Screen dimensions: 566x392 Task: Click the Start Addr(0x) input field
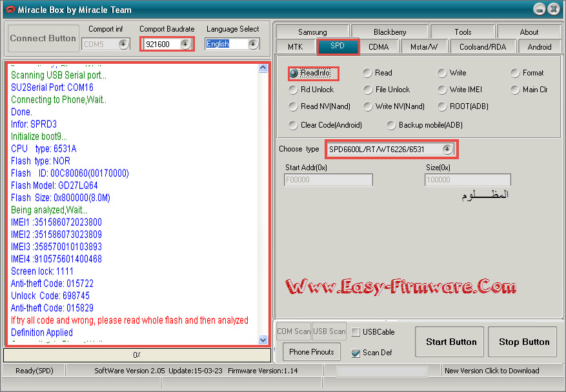[328, 180]
